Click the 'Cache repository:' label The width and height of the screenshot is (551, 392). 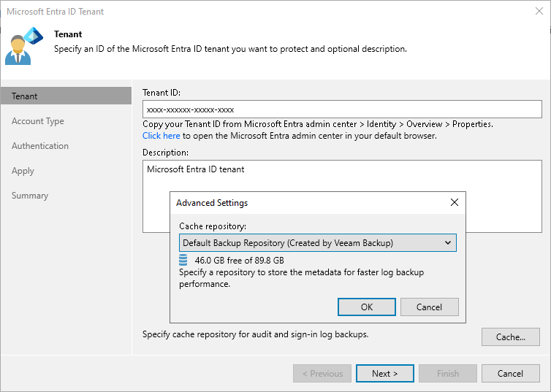(213, 226)
